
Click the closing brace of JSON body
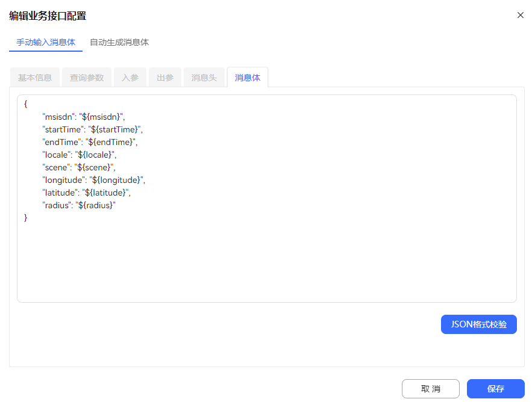pos(25,218)
